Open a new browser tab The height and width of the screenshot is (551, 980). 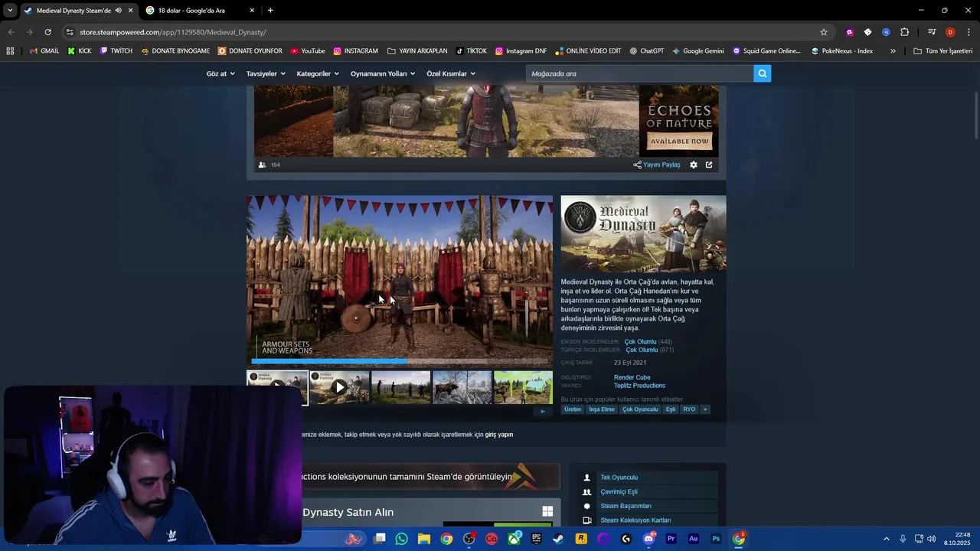coord(270,11)
